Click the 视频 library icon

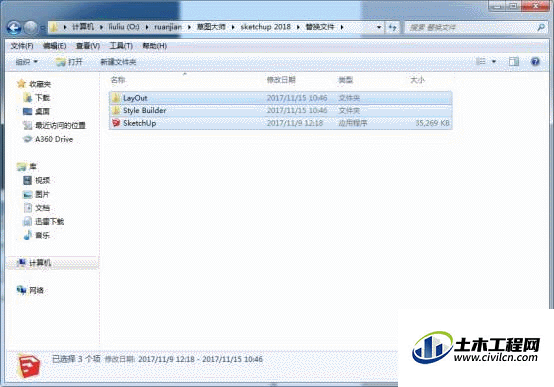[x=27, y=181]
